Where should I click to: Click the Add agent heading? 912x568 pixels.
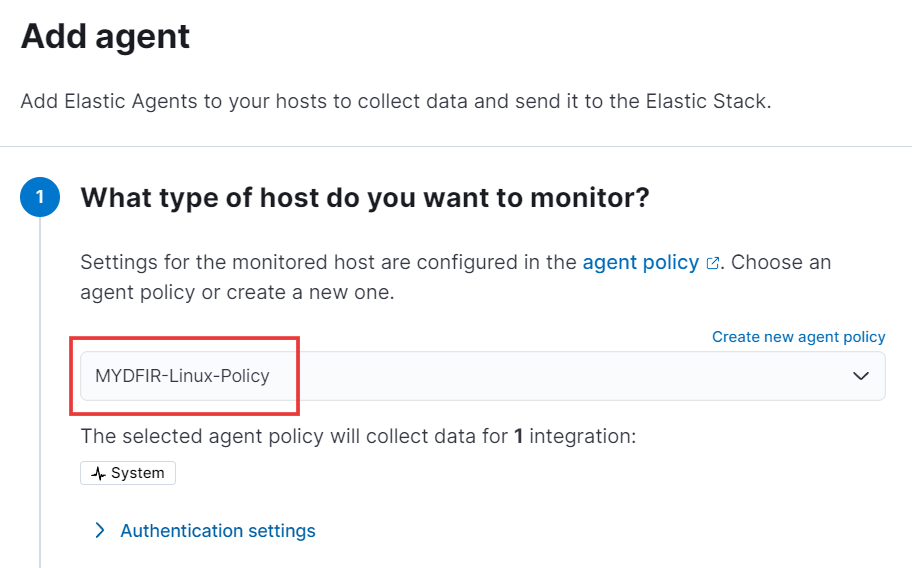coord(105,36)
